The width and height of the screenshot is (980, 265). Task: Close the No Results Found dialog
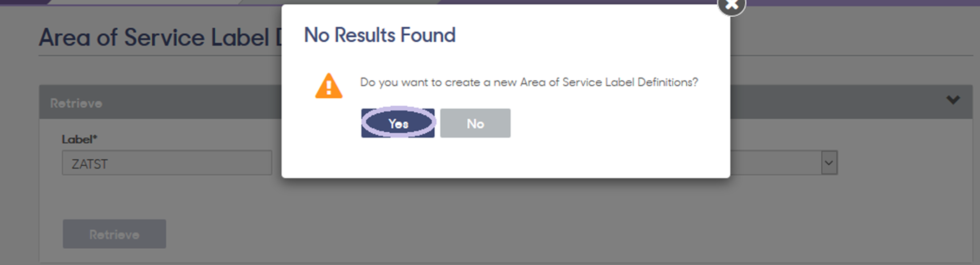click(731, 5)
